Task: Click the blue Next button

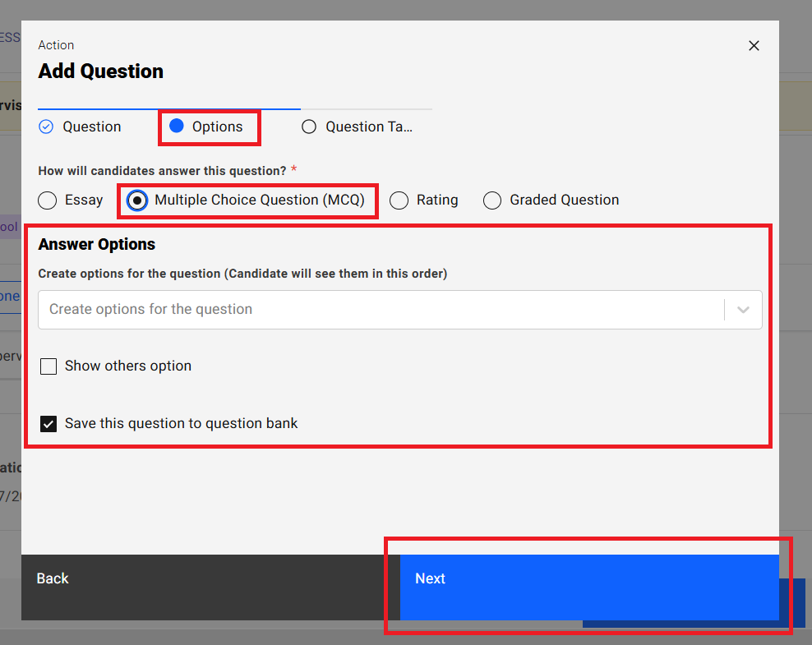Action: (588, 579)
